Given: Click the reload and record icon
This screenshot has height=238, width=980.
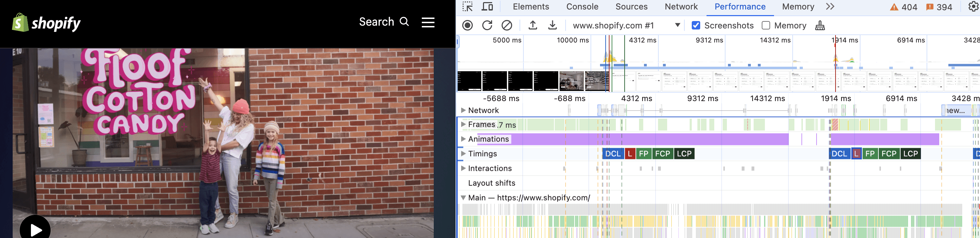Looking at the screenshot, I should tap(487, 26).
